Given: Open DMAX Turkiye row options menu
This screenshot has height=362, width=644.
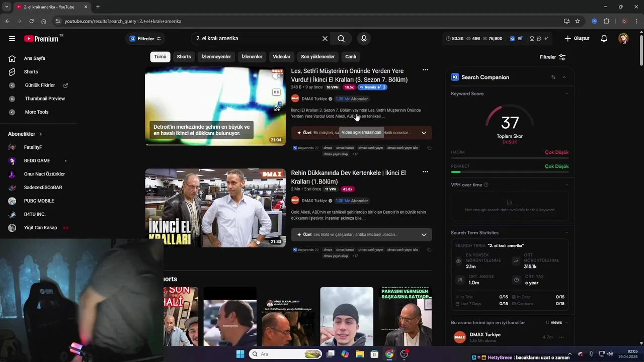Looking at the screenshot, I should click(561, 337).
